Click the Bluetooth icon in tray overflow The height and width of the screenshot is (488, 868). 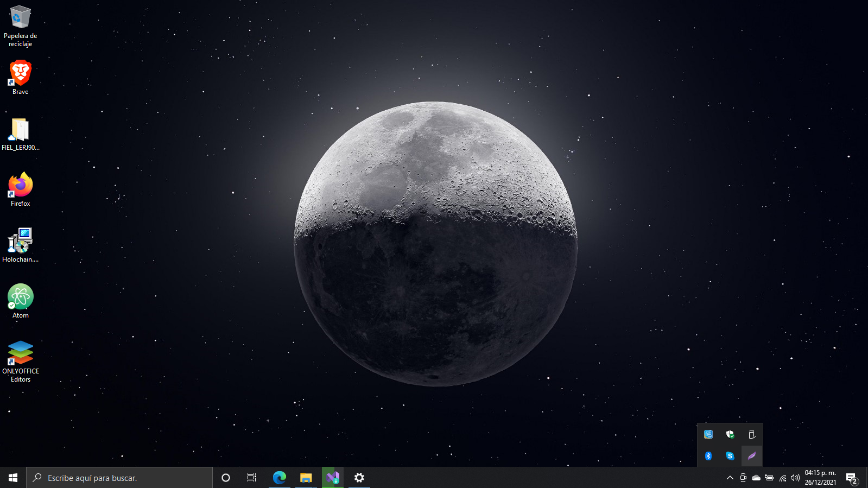(708, 456)
